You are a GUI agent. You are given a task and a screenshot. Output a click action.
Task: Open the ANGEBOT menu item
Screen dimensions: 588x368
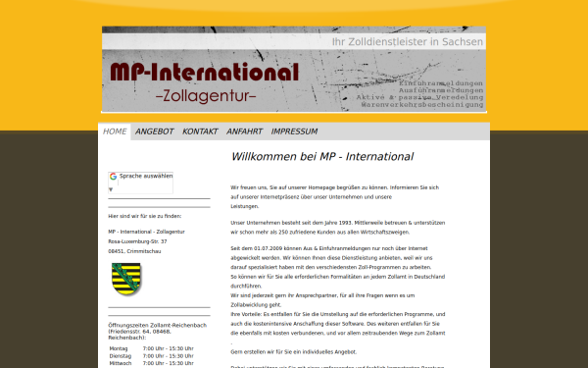point(154,131)
